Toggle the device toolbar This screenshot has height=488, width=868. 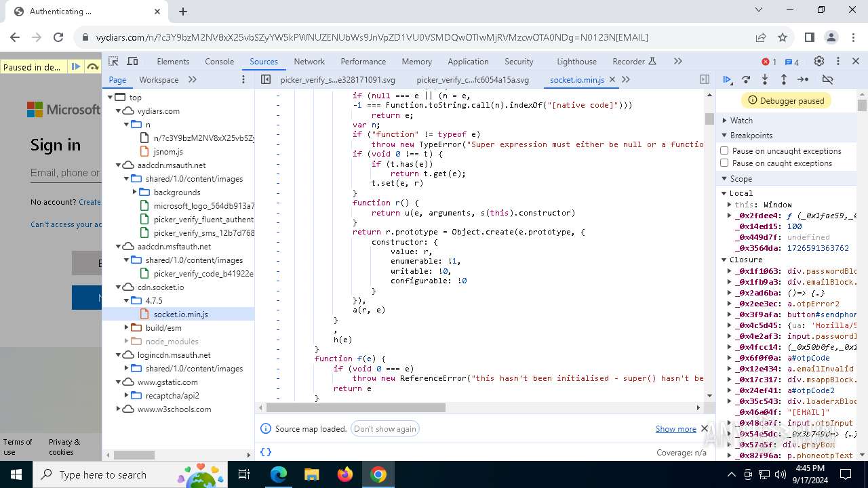[x=132, y=61]
